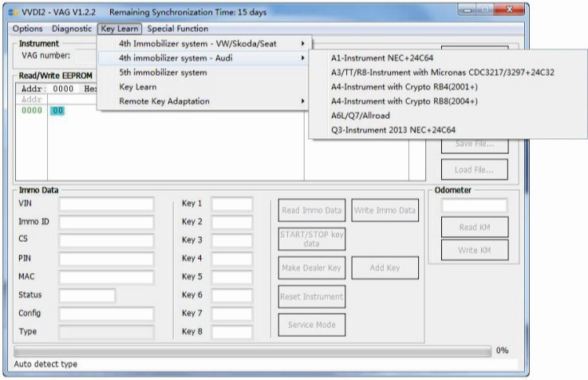Click the Write KM button
This screenshot has width=588, height=380.
click(475, 250)
